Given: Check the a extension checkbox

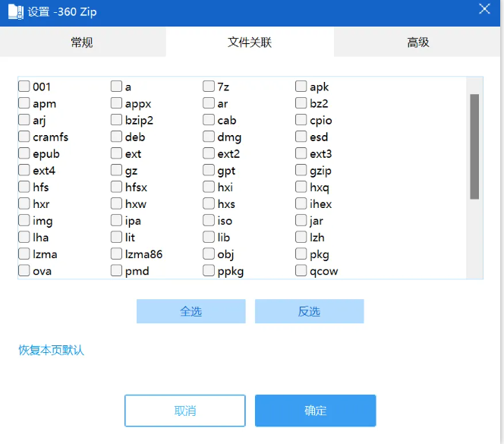Looking at the screenshot, I should [x=116, y=87].
